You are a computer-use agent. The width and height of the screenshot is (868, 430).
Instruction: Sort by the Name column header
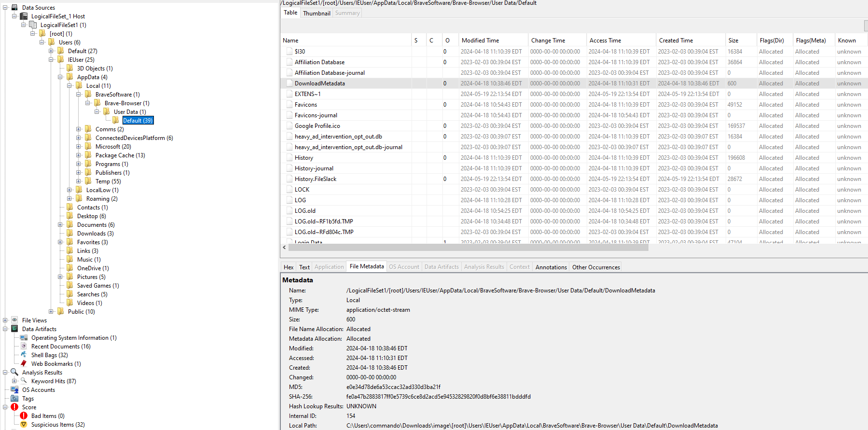click(346, 40)
